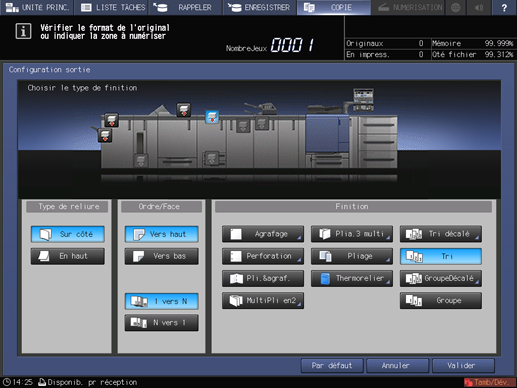
Task: Open help with the question mark
Action: [x=504, y=7]
